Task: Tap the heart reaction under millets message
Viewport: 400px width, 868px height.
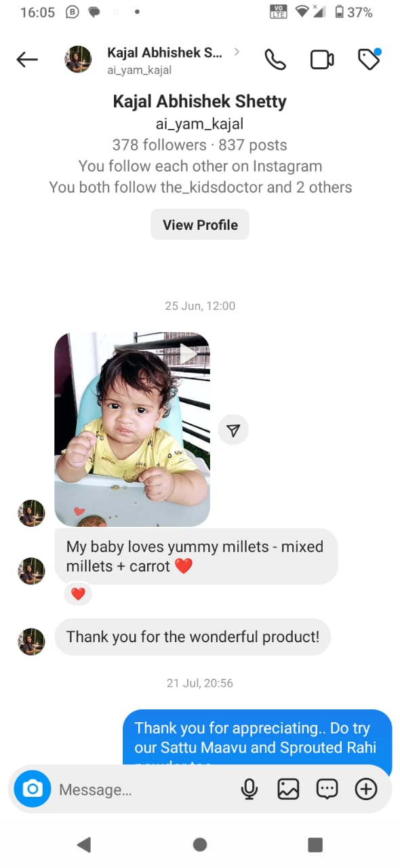Action: (x=78, y=594)
